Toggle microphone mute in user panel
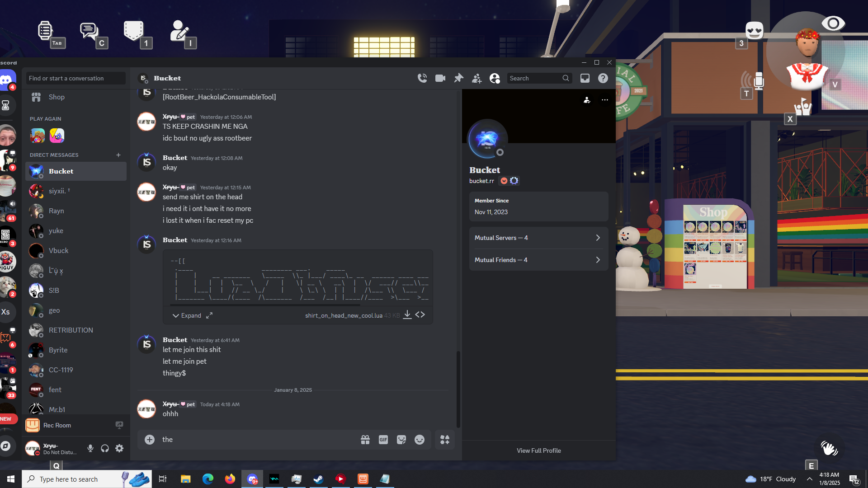 click(90, 448)
